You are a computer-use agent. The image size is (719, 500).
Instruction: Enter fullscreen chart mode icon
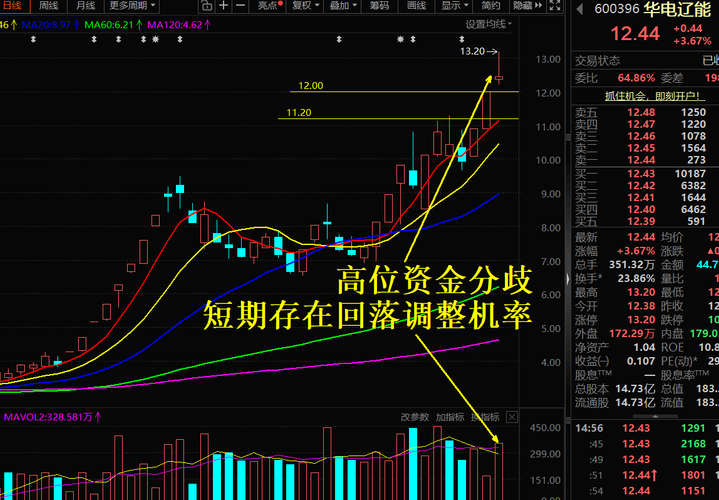point(555,6)
